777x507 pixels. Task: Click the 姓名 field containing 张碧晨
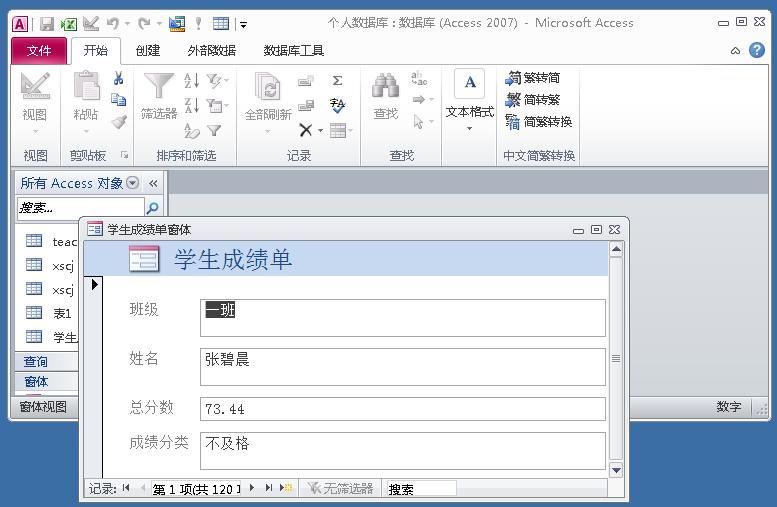pyautogui.click(x=403, y=367)
